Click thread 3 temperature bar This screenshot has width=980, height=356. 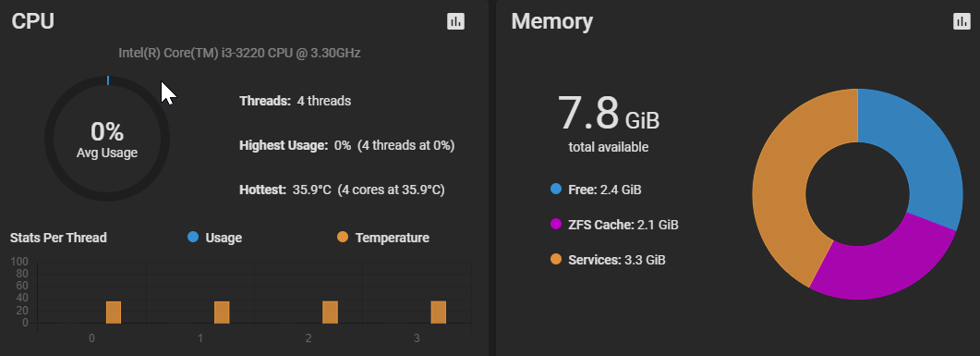point(438,313)
